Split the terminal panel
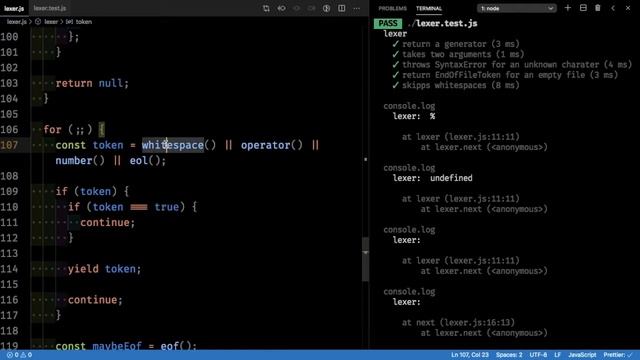The image size is (640, 360). pyautogui.click(x=583, y=8)
